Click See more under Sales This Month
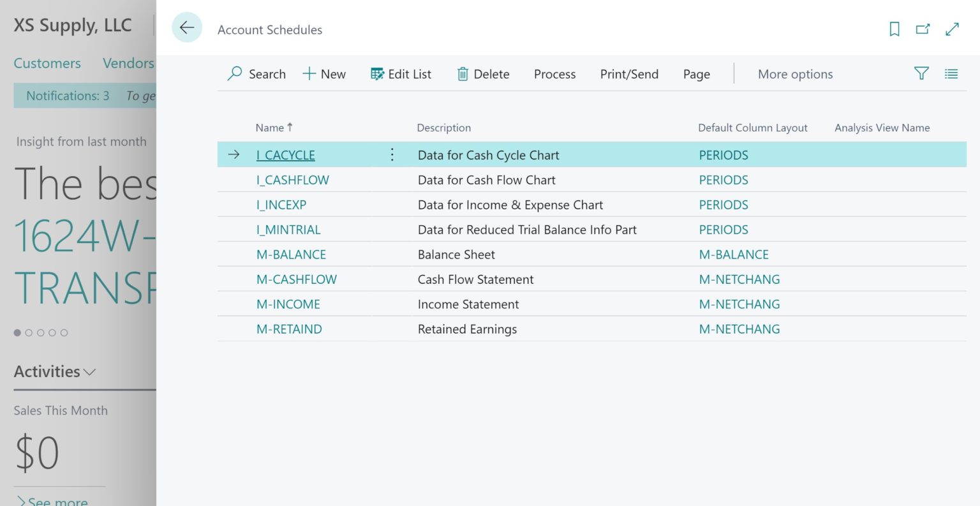980x506 pixels. [x=56, y=501]
